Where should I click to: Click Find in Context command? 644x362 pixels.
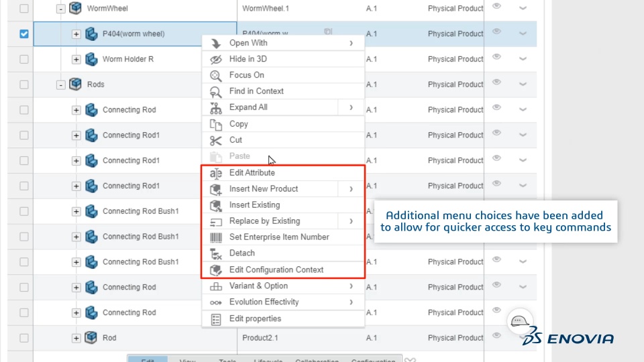tap(256, 91)
